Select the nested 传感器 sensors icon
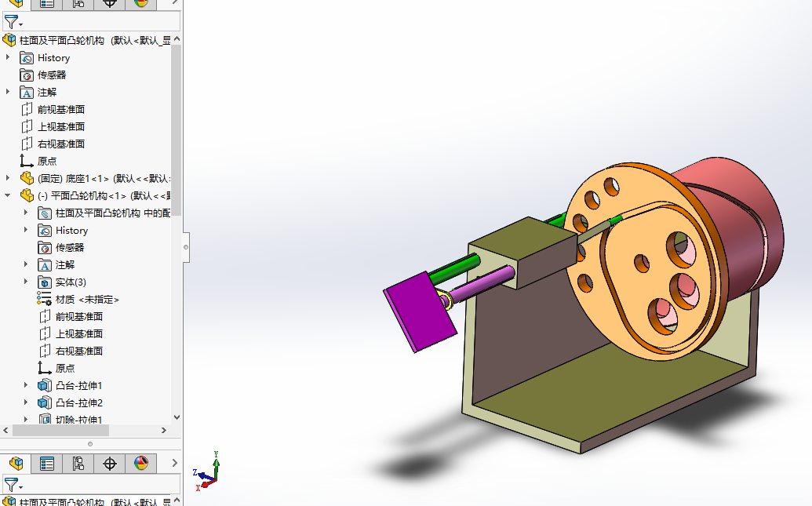812x506 pixels. pos(45,248)
